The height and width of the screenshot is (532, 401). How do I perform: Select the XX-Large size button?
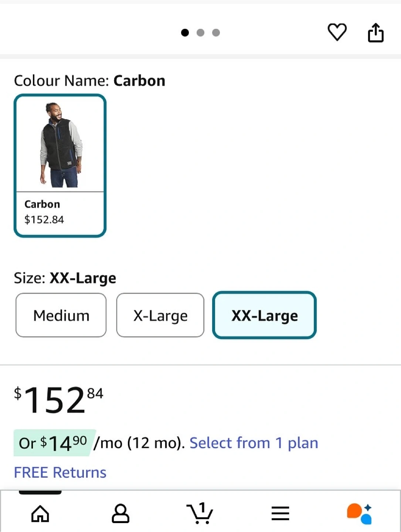(x=264, y=316)
